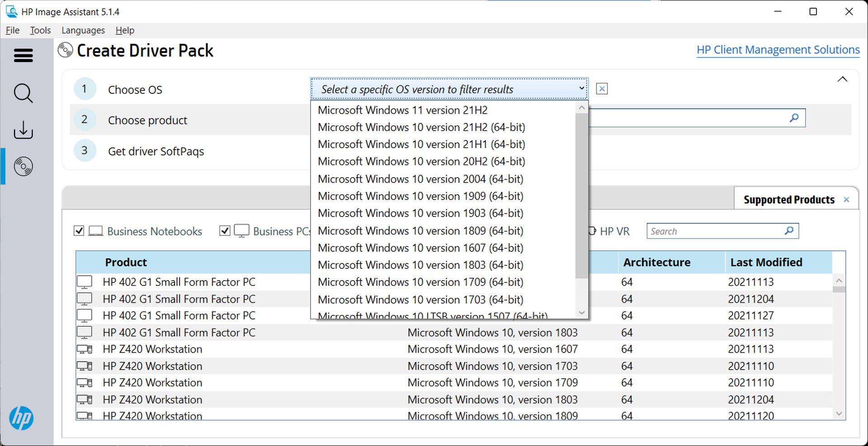Select HP 402 G1 row with version 1803
The height and width of the screenshot is (446, 868).
point(454,333)
